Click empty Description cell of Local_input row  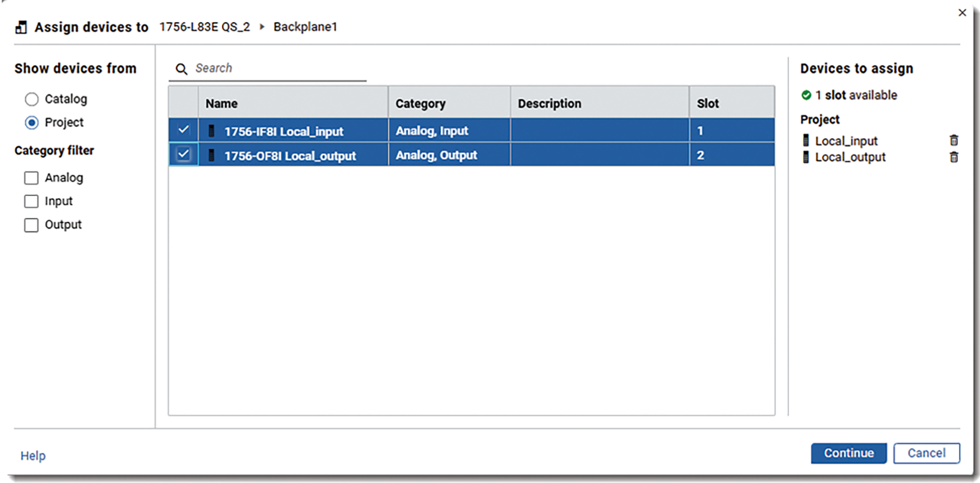(x=600, y=131)
